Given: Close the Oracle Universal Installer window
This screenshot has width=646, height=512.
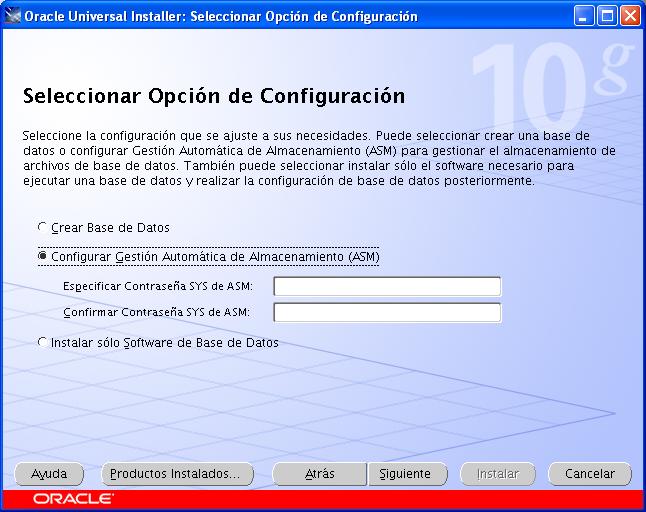Looking at the screenshot, I should pos(630,16).
